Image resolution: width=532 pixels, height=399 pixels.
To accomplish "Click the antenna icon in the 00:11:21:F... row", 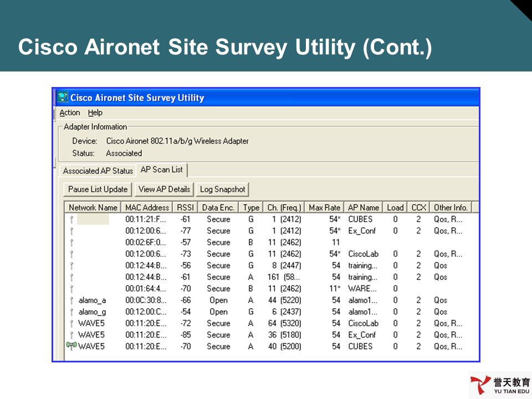I will point(71,219).
